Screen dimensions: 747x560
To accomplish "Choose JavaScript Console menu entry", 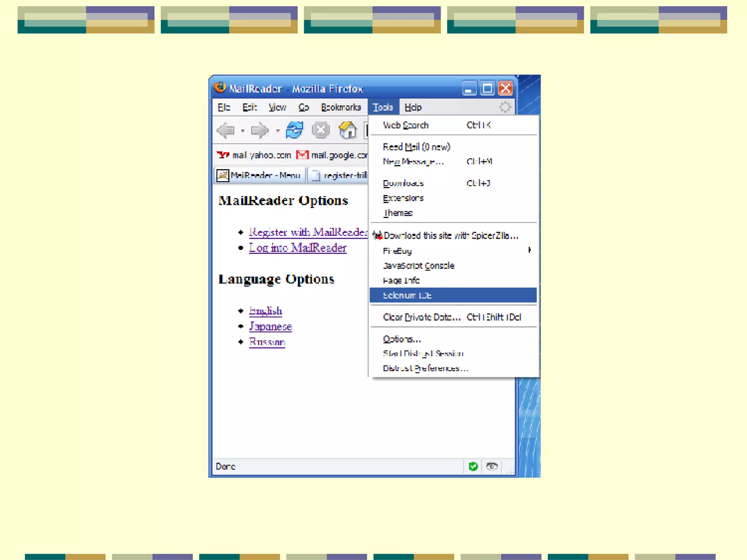I will 418,266.
